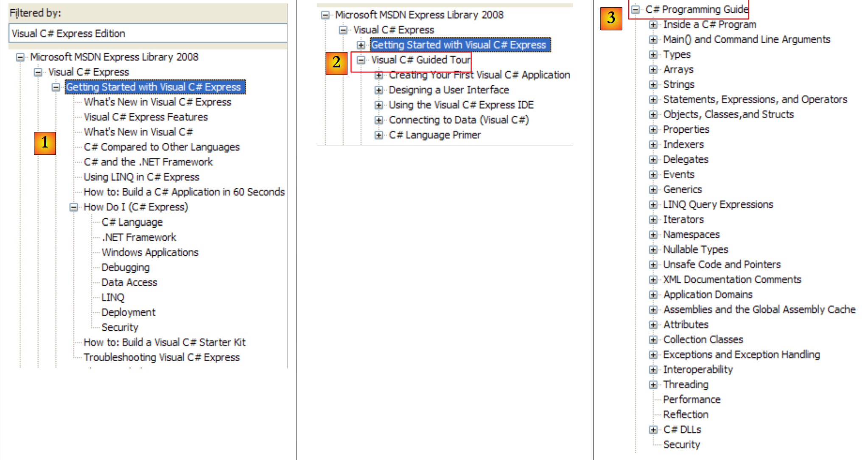Click the Filtered by input field
Viewport: 868px width, 460px height.
pos(147,33)
